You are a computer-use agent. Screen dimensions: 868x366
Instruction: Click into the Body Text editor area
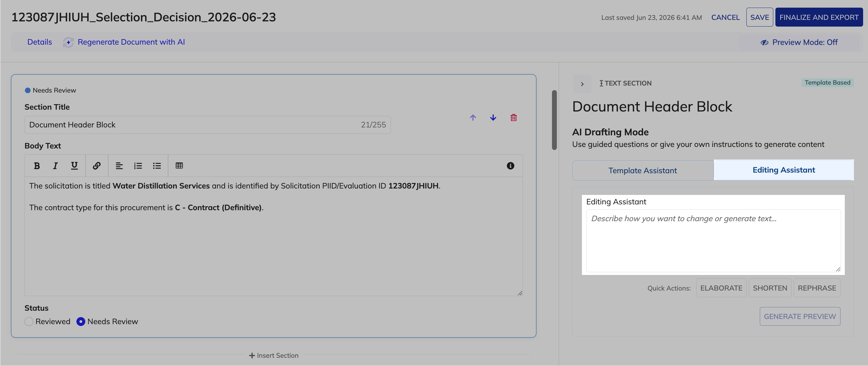pyautogui.click(x=273, y=236)
